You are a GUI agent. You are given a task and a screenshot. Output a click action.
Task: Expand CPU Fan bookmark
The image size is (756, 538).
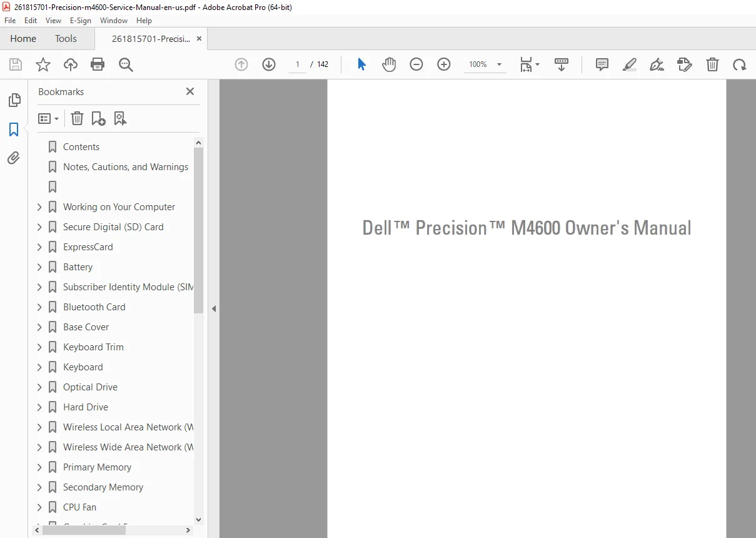click(39, 507)
